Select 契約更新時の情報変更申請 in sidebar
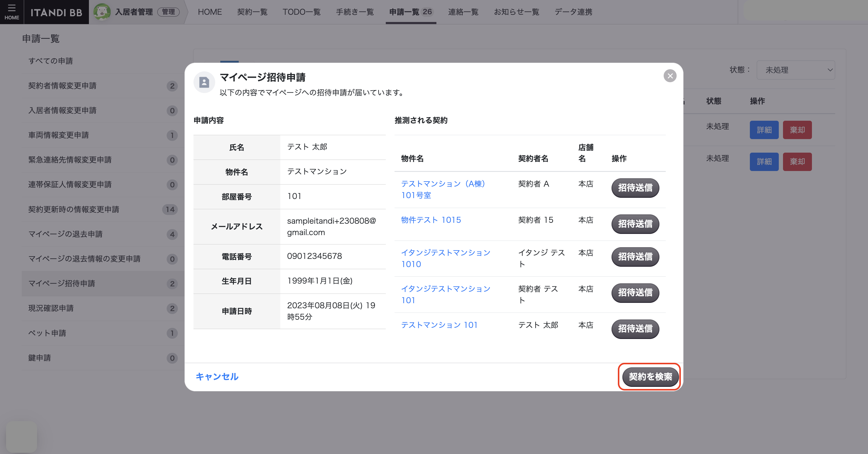The image size is (868, 454). [x=103, y=209]
